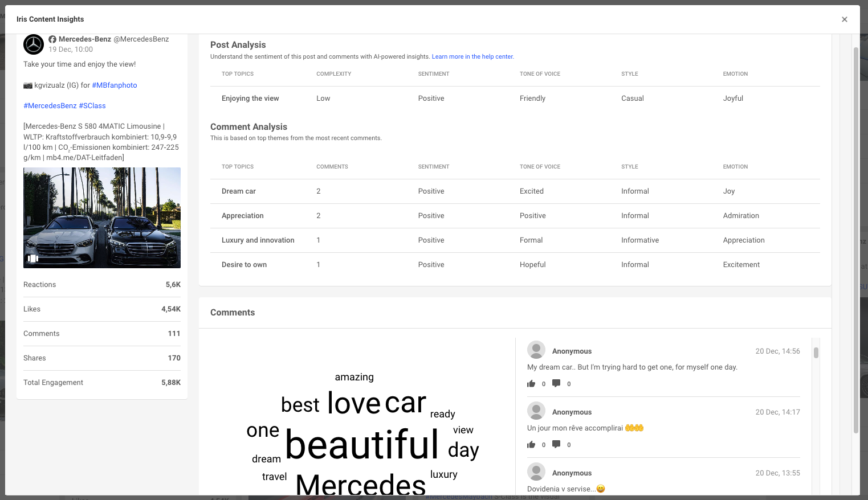This screenshot has height=500, width=868.
Task: Click the COMPLEXITY column header
Action: [x=334, y=74]
